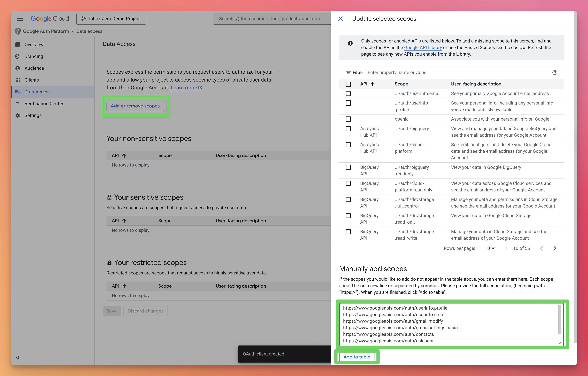Click the API sort arrow in scopes panel
Viewport: 588px width, 376px height.
pos(372,84)
